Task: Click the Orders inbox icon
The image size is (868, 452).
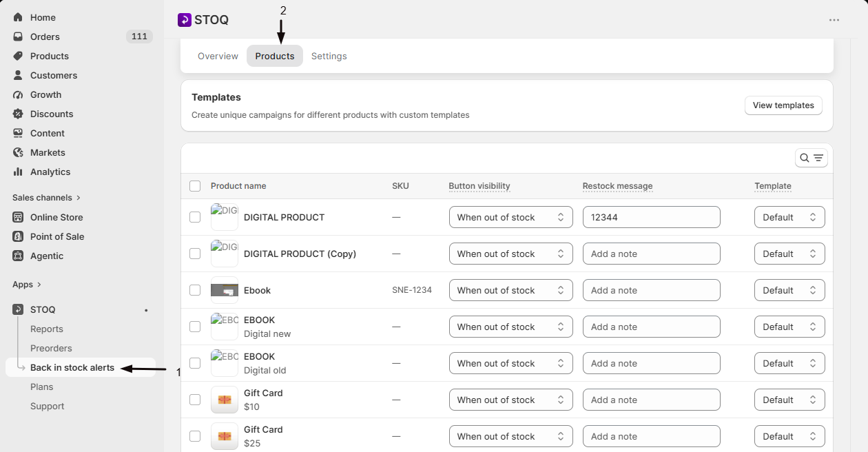Action: click(18, 37)
